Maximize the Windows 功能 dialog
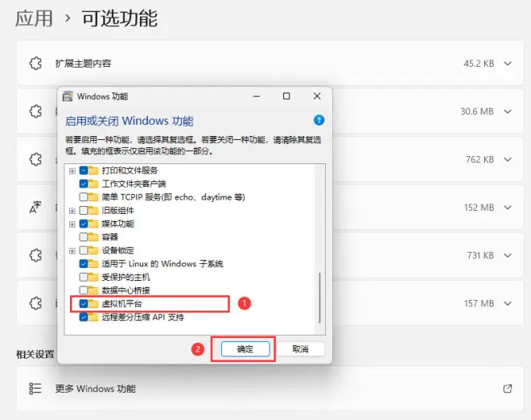This screenshot has width=531, height=420. [286, 97]
